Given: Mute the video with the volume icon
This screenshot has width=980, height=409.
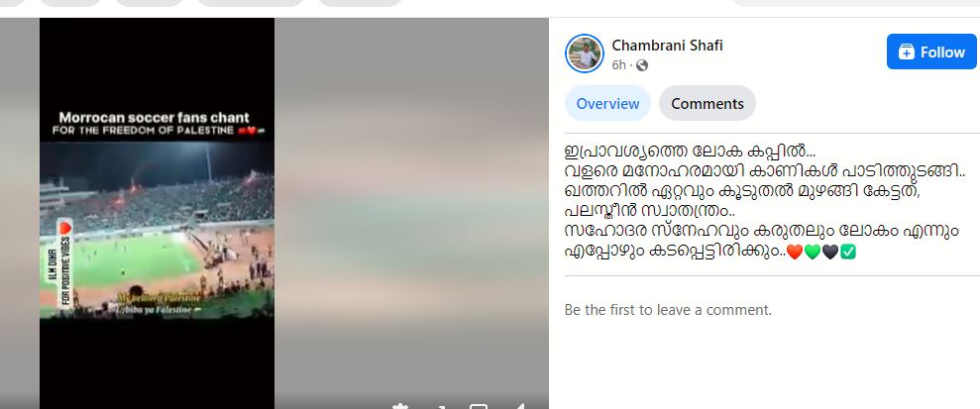Looking at the screenshot, I should pos(518,406).
